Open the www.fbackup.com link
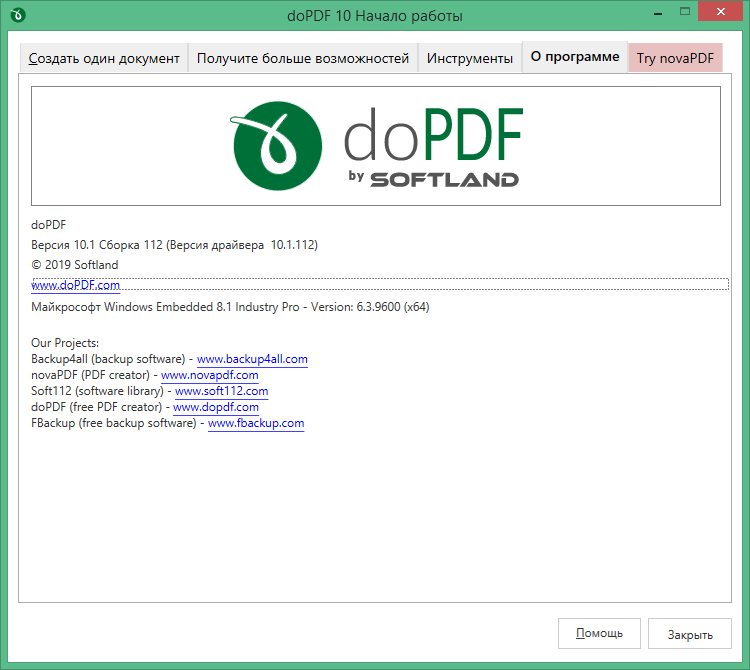This screenshot has width=750, height=670. (x=256, y=423)
